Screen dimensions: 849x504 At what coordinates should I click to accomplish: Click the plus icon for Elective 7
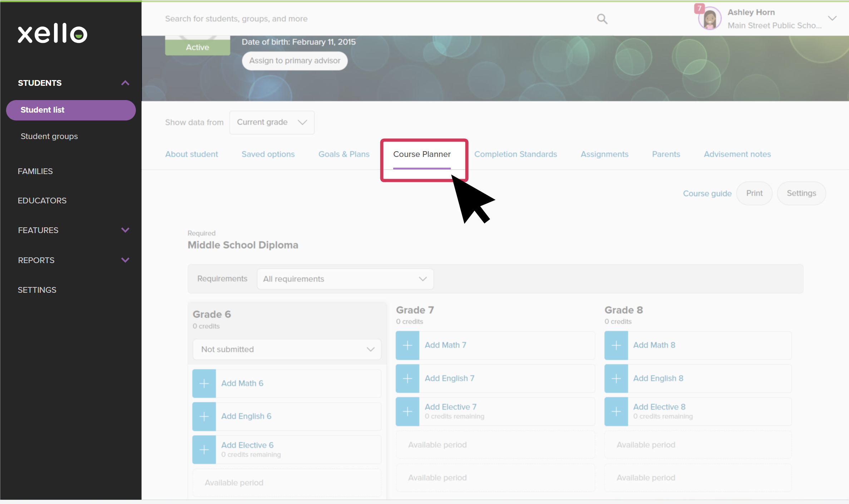coord(407,412)
